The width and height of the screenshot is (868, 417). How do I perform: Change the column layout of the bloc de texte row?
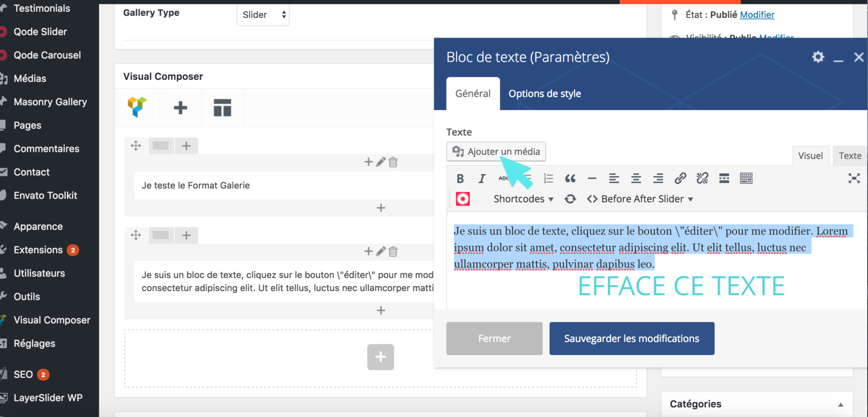click(x=161, y=235)
